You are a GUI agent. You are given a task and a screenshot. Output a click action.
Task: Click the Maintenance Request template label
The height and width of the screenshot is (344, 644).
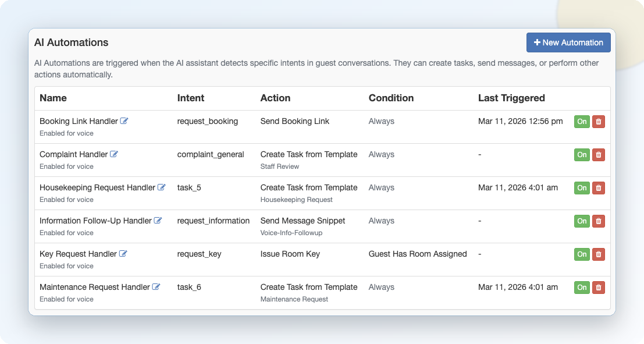(294, 299)
